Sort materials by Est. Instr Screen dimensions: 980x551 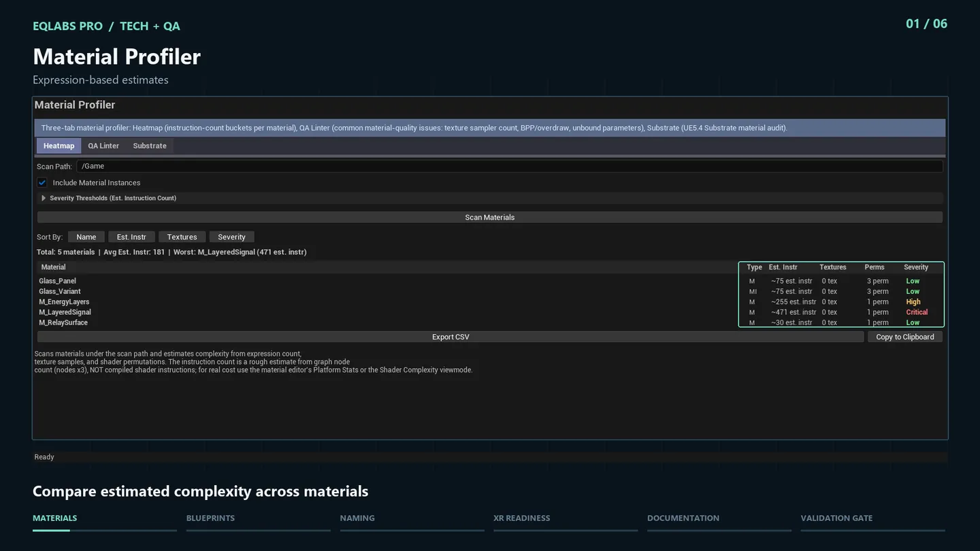point(131,237)
